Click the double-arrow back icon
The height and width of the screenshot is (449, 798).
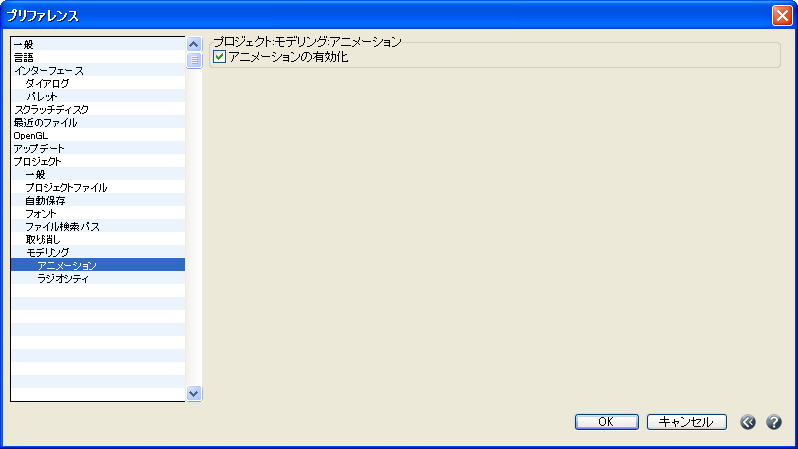pyautogui.click(x=748, y=422)
